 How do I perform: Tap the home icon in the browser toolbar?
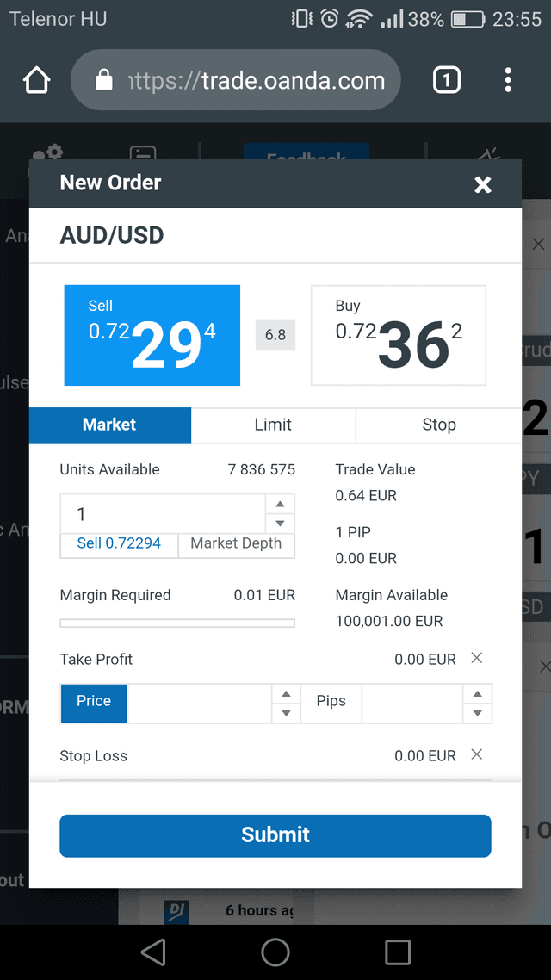36,79
